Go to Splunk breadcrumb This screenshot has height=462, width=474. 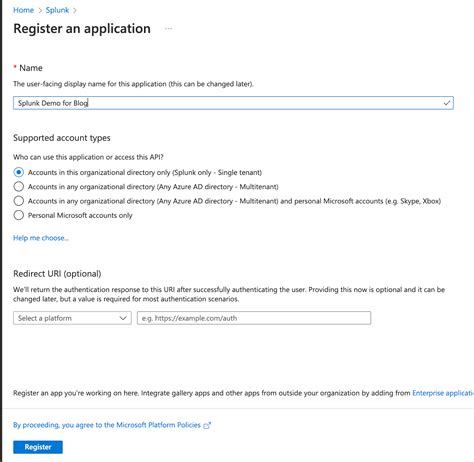coord(57,10)
